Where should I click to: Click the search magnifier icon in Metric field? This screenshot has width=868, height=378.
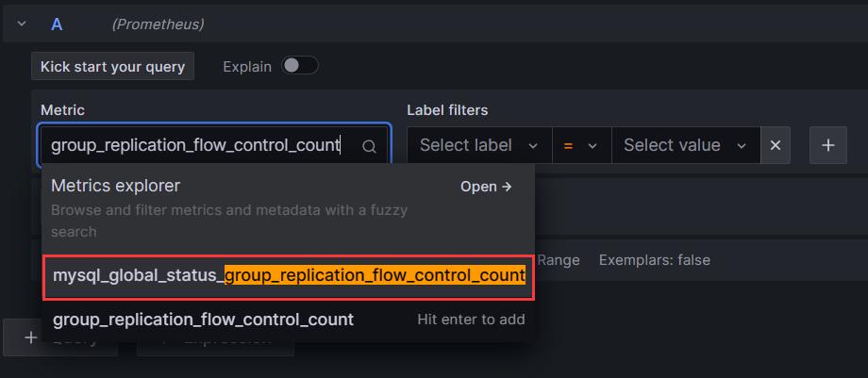pos(369,146)
